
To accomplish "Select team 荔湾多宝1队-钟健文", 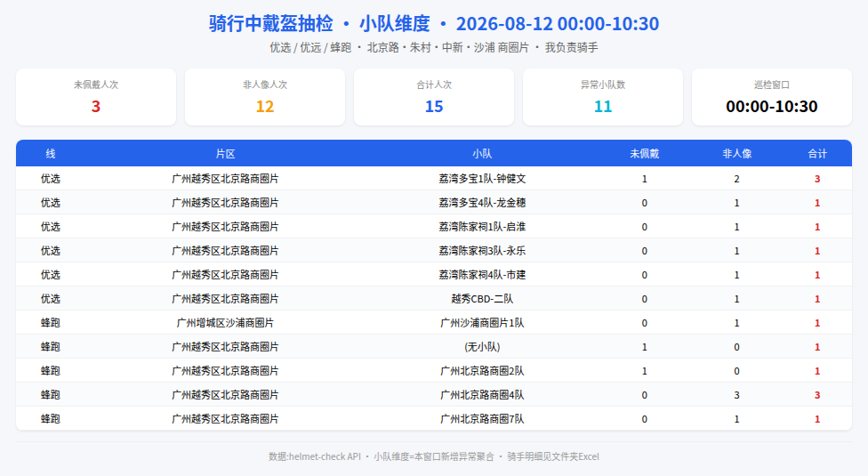I will tap(482, 179).
